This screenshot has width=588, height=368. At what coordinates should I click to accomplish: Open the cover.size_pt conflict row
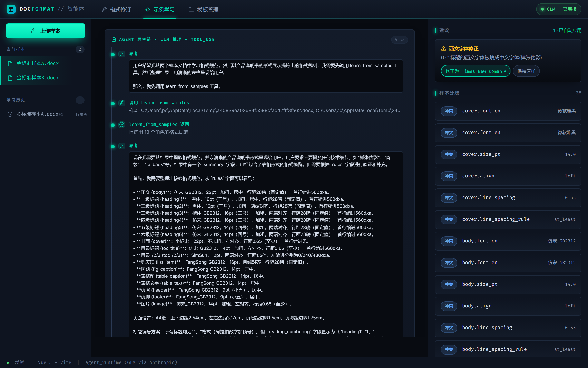coord(508,154)
